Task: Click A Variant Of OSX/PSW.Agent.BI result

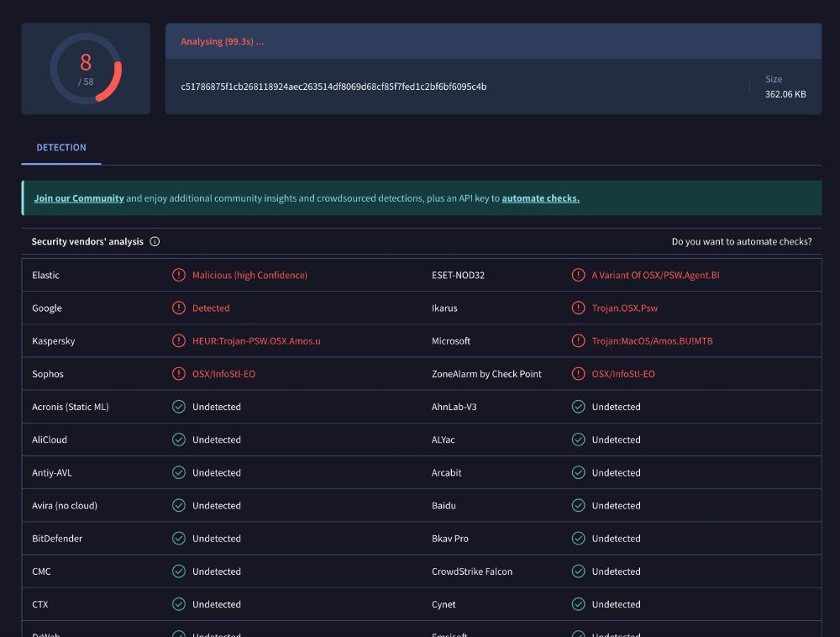Action: [655, 276]
